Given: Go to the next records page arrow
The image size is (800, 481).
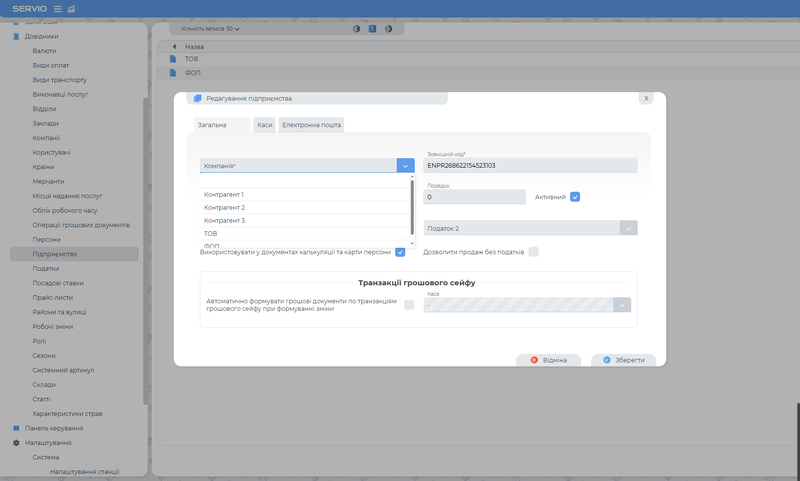Looking at the screenshot, I should click(387, 29).
